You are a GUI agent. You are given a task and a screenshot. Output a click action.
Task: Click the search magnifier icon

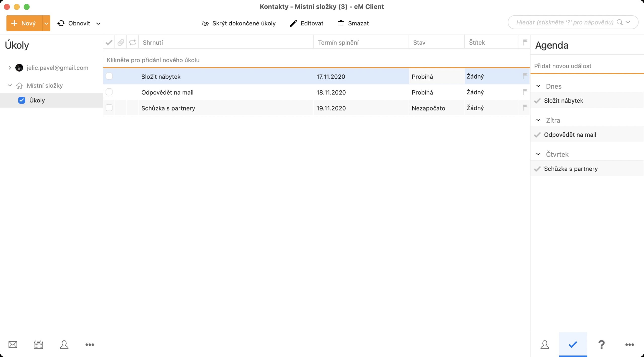click(620, 22)
